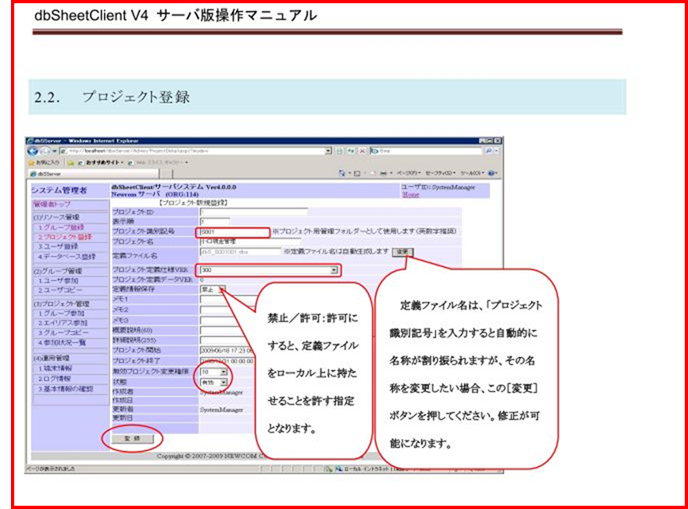Click the プロジェクト開始 date field
Viewport: 688px width, 509px height.
coord(227,351)
